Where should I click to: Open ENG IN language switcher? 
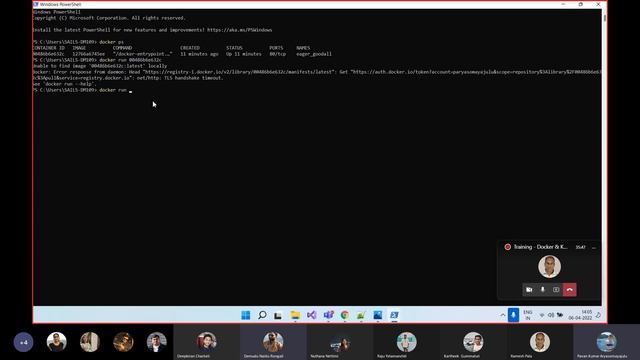(528, 315)
